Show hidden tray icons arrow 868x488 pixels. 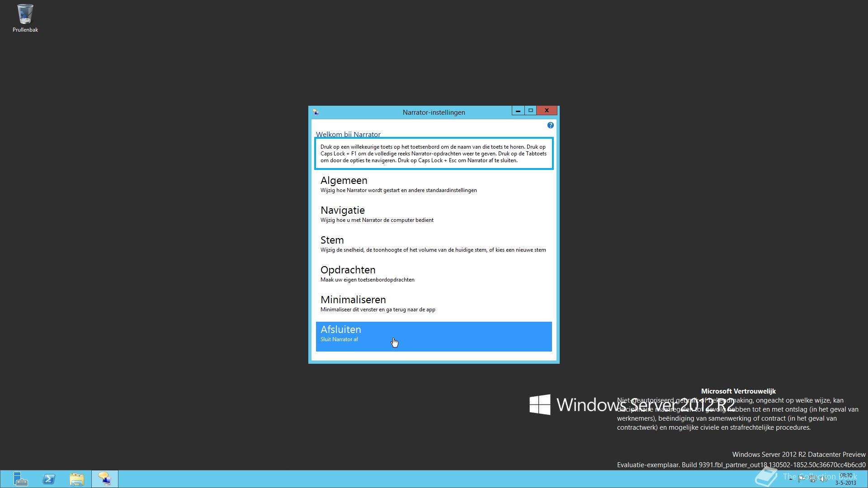[791, 479]
